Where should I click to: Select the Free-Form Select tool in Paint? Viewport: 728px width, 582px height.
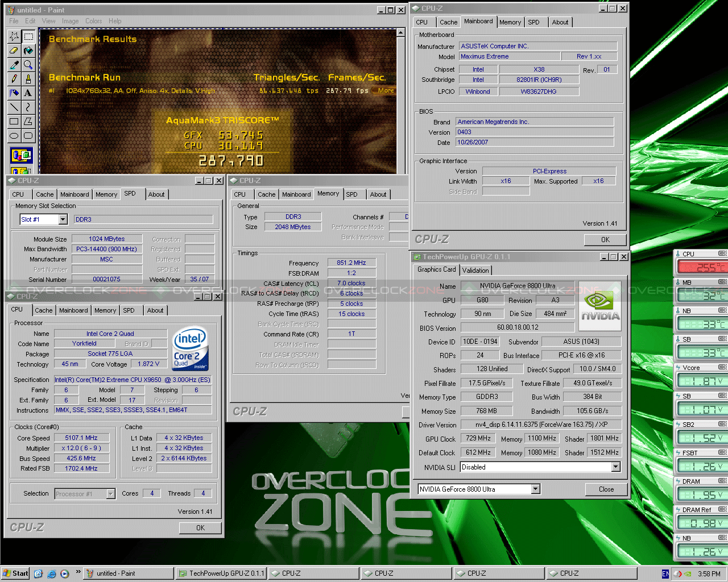click(14, 36)
